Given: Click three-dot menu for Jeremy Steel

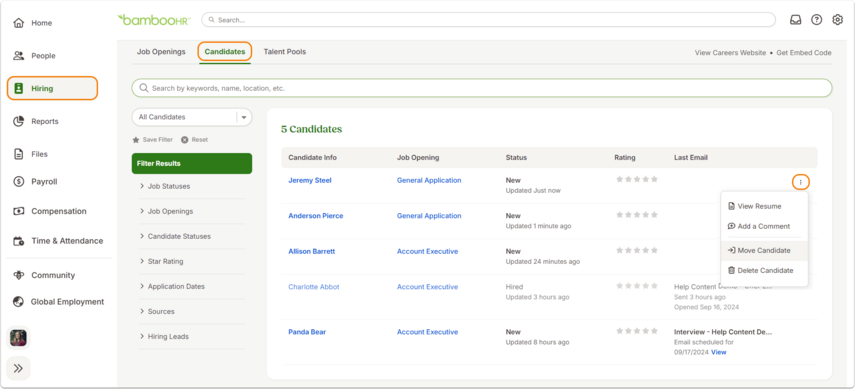Looking at the screenshot, I should click(800, 182).
